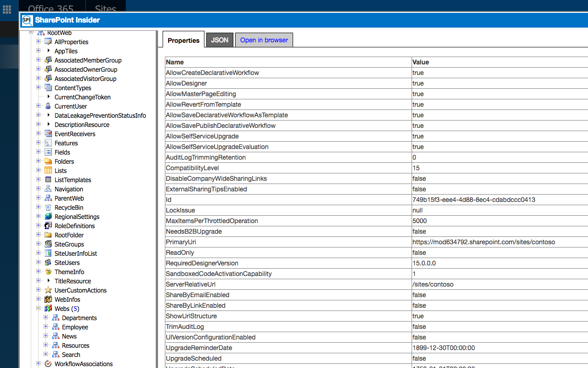Click the ContentTypes table icon
This screenshot has height=368, width=588.
tap(48, 88)
